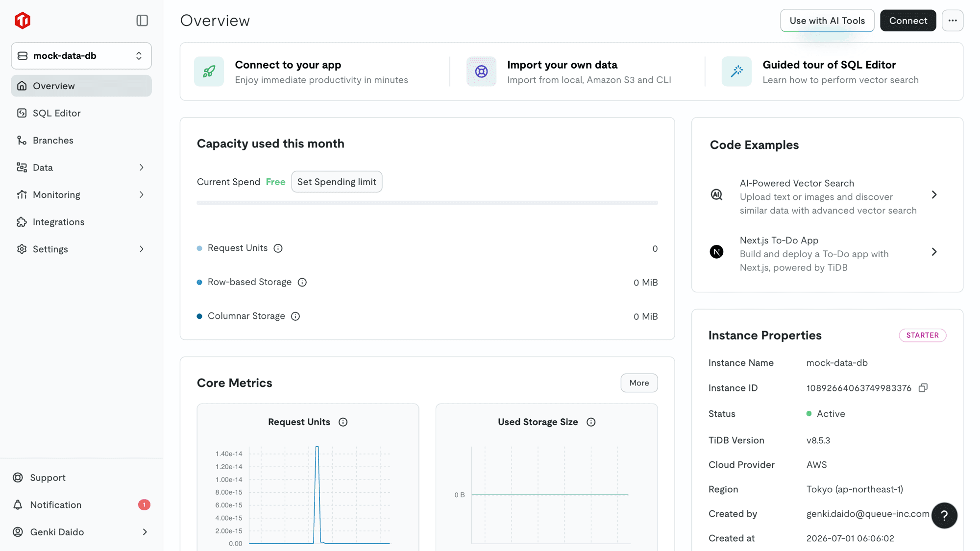Open the more options ellipsis menu
Image resolution: width=980 pixels, height=551 pixels.
pos(953,21)
